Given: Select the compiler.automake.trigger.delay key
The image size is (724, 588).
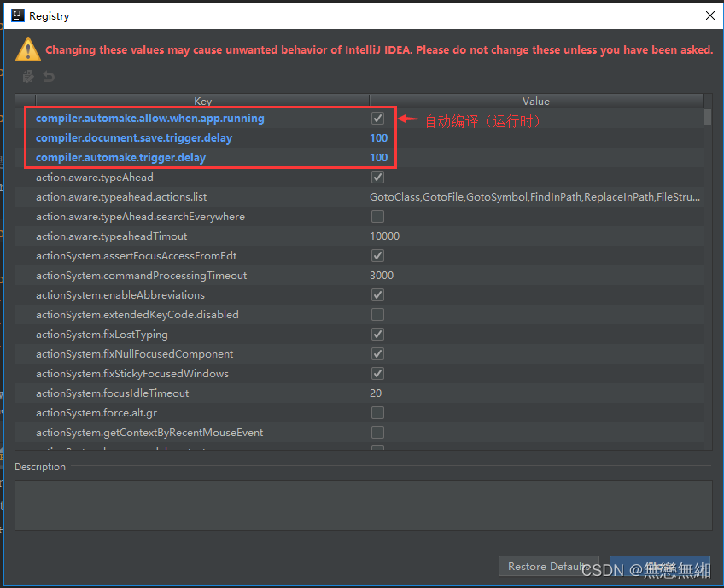Looking at the screenshot, I should click(x=120, y=158).
